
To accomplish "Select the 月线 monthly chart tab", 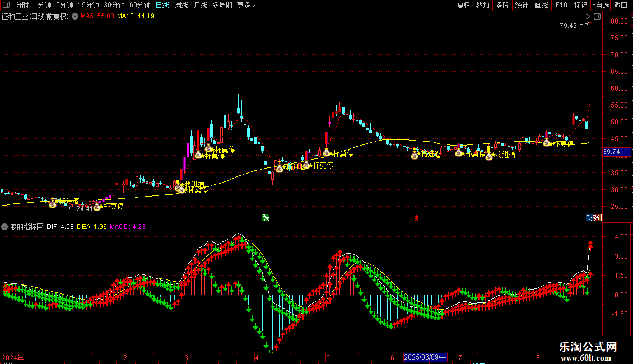I will (x=200, y=5).
